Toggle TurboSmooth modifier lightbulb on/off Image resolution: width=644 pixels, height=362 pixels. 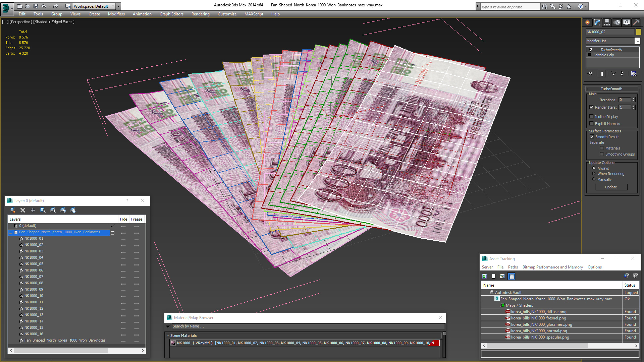coord(591,49)
